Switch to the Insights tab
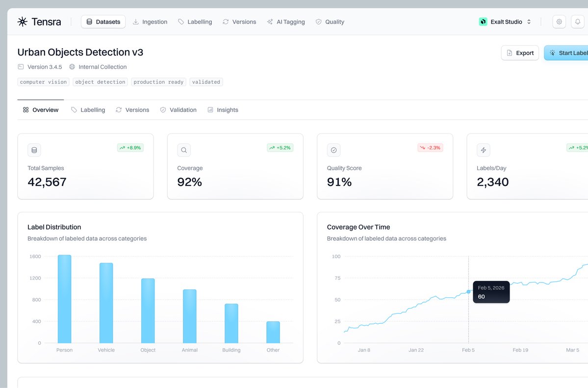 (x=223, y=109)
